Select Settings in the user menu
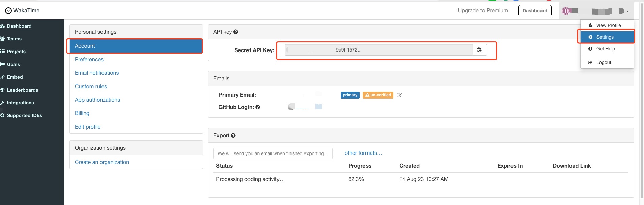The image size is (644, 205). tap(605, 37)
